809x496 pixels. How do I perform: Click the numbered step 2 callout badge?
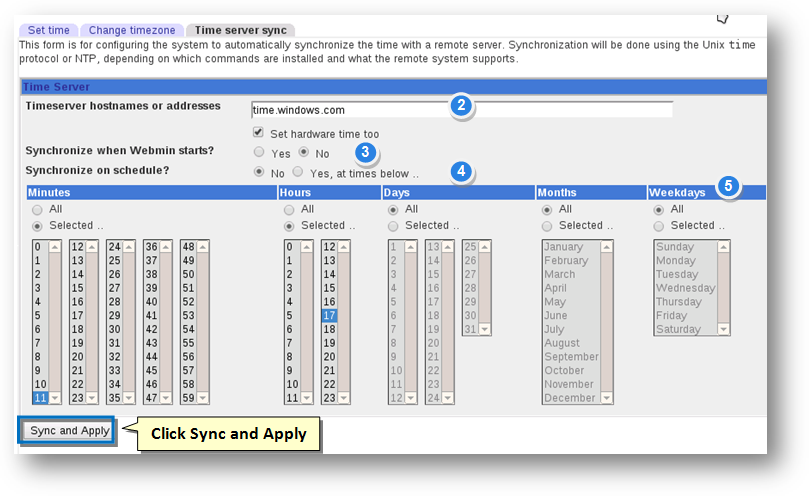[x=460, y=106]
